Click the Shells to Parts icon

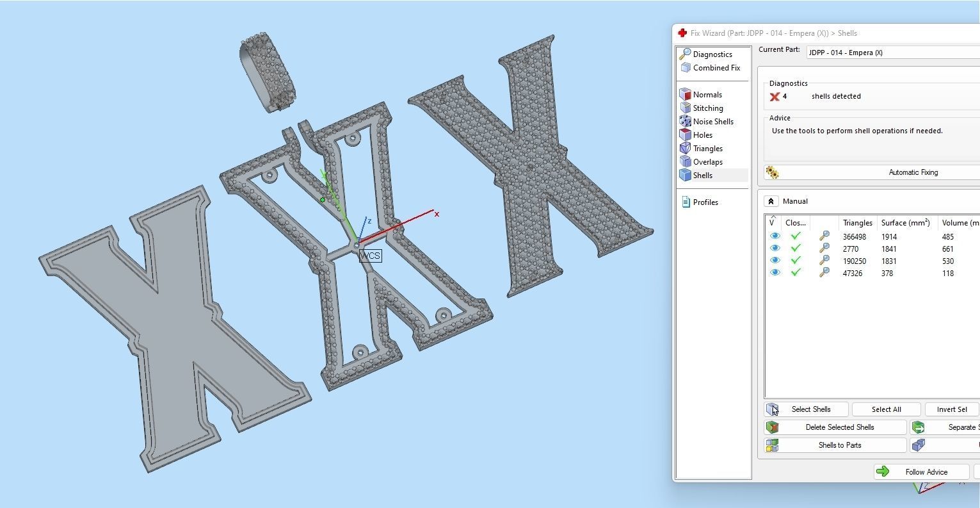point(773,445)
